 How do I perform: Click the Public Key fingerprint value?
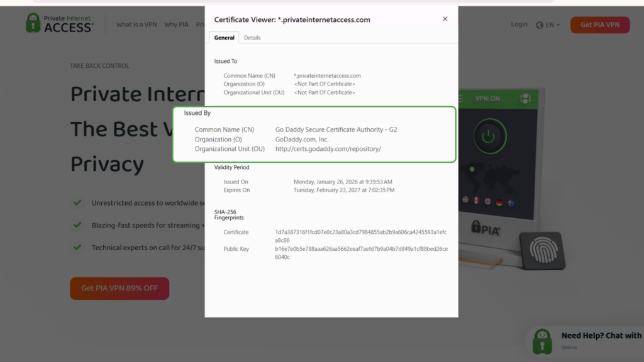tap(362, 253)
